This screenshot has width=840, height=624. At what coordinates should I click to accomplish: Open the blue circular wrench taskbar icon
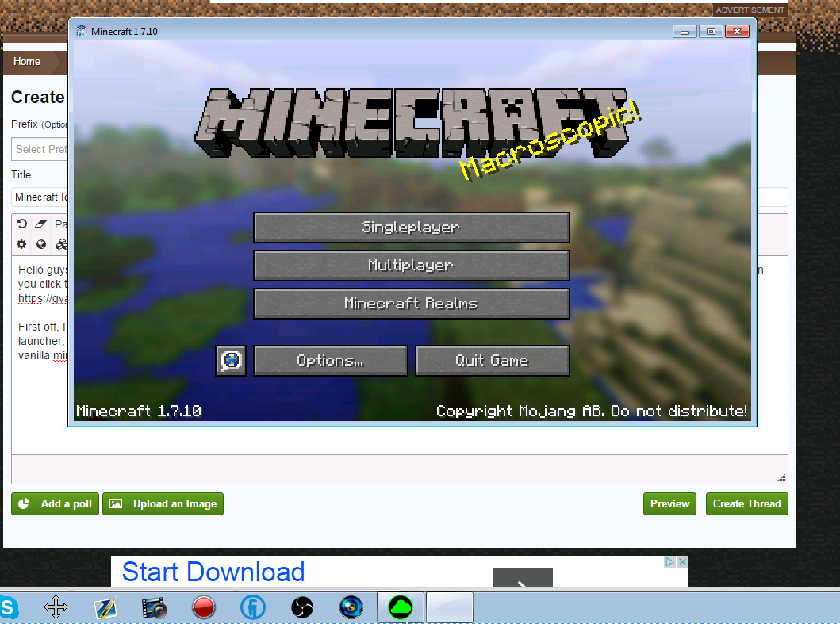tap(253, 608)
